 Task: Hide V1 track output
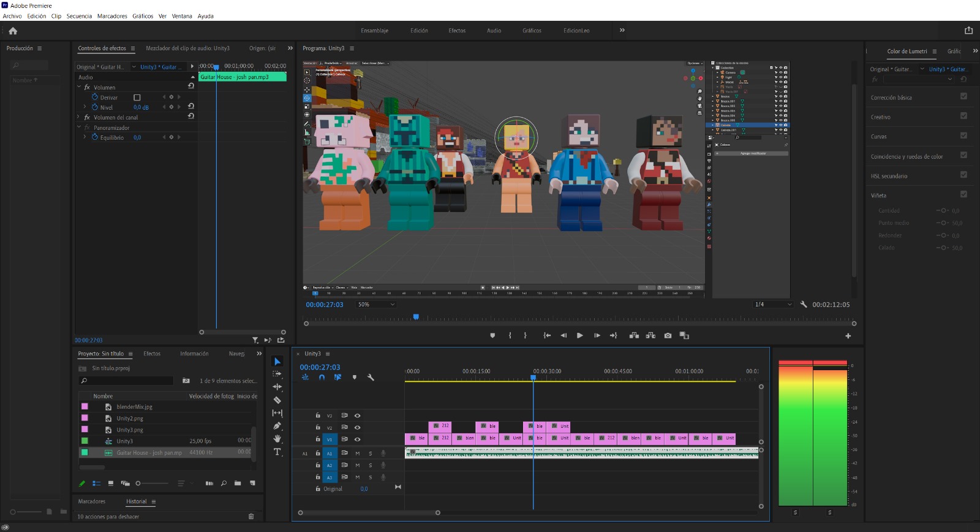coord(357,439)
